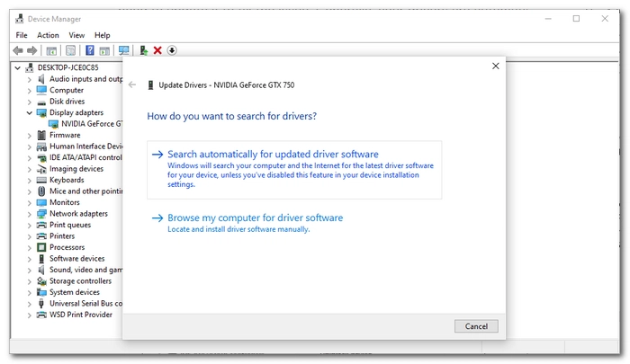This screenshot has width=630, height=364.
Task: Click the Display adapters category icon
Action: 41,112
